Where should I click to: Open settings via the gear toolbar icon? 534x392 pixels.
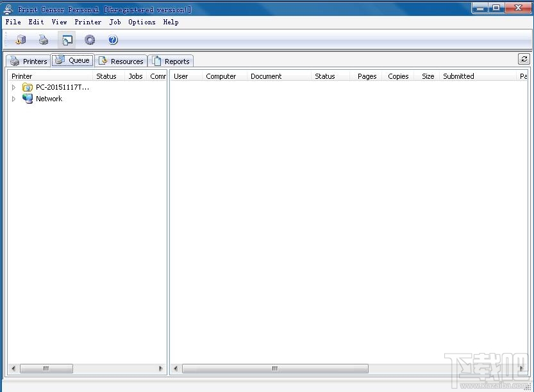[x=90, y=40]
